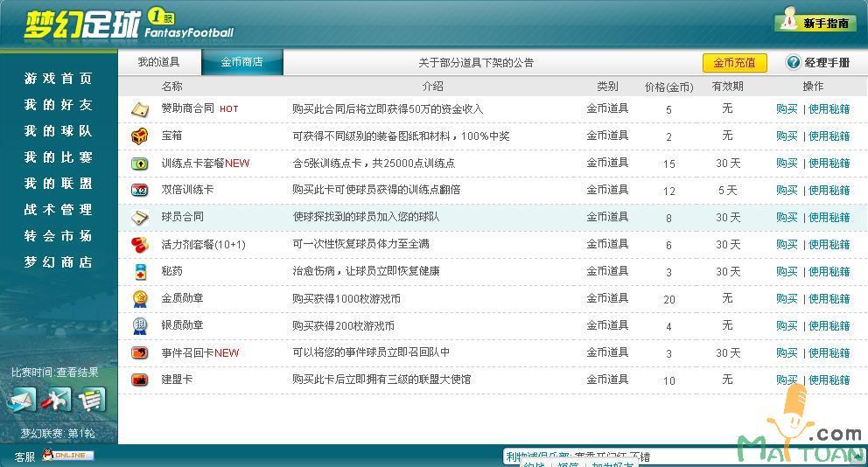Select the 金币商店 tab
The image size is (868, 467).
241,62
